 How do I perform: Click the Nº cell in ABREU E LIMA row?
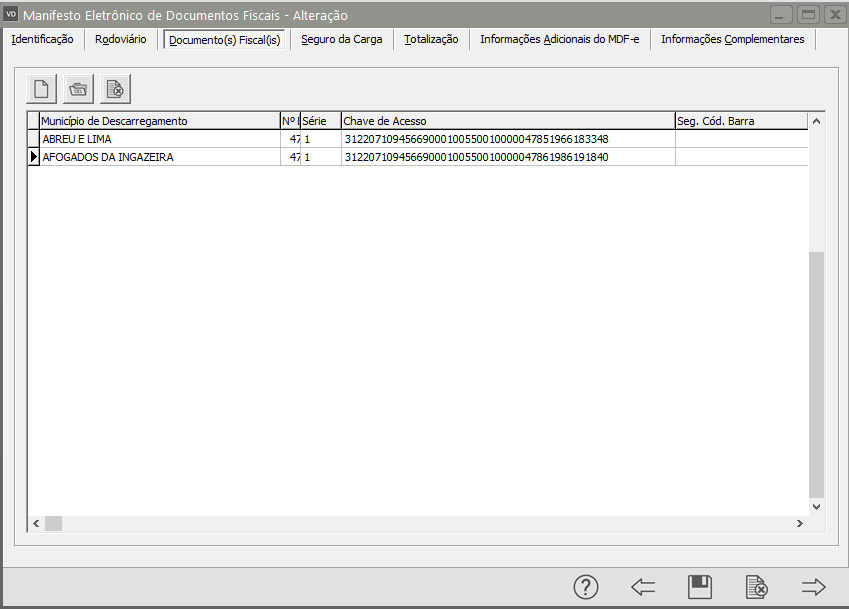coord(290,139)
